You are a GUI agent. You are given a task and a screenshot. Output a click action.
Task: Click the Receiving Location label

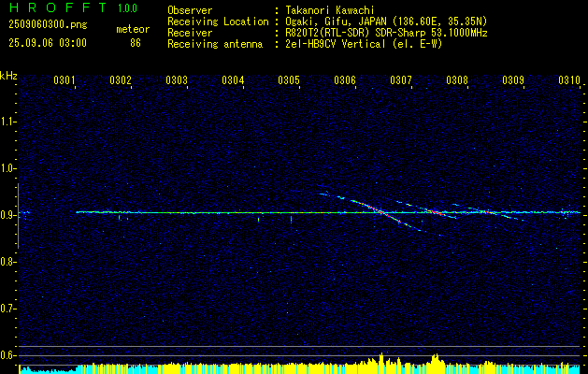pyautogui.click(x=218, y=22)
